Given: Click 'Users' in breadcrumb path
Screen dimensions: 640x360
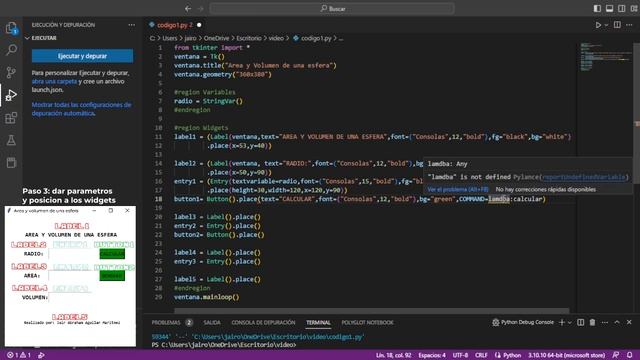Looking at the screenshot, I should click(170, 38).
